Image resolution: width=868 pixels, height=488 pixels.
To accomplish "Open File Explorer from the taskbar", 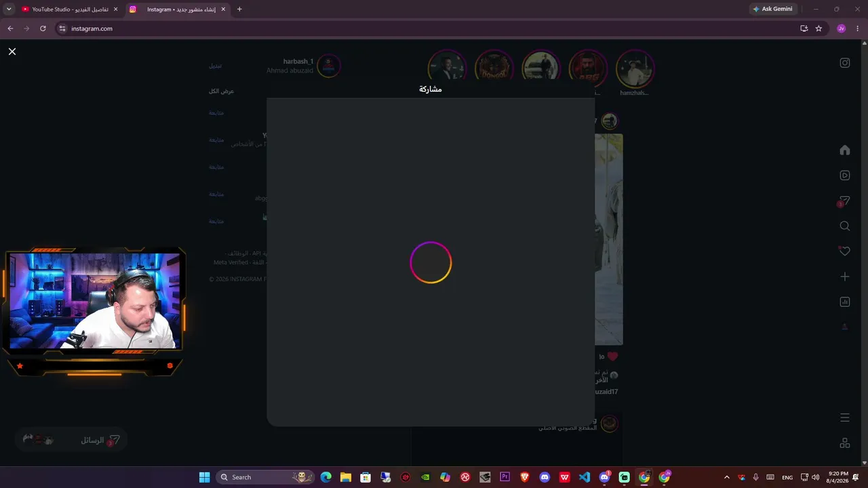I will click(346, 477).
